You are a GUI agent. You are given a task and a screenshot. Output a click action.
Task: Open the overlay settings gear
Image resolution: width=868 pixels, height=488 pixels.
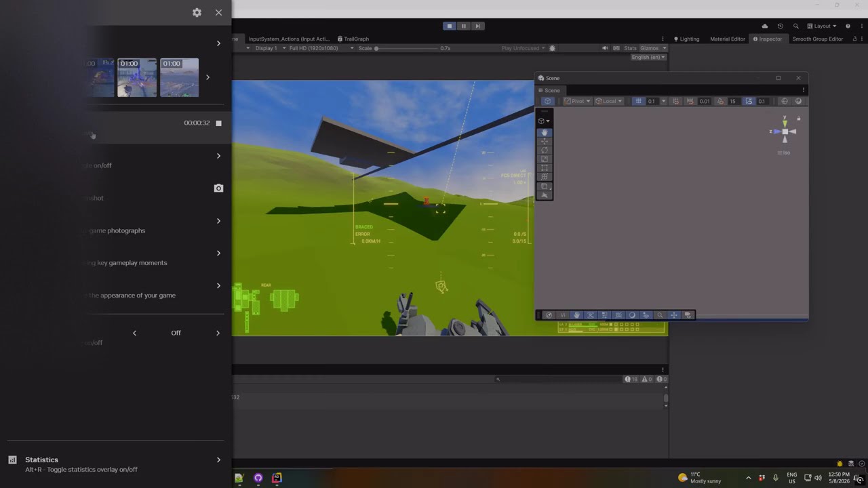197,12
